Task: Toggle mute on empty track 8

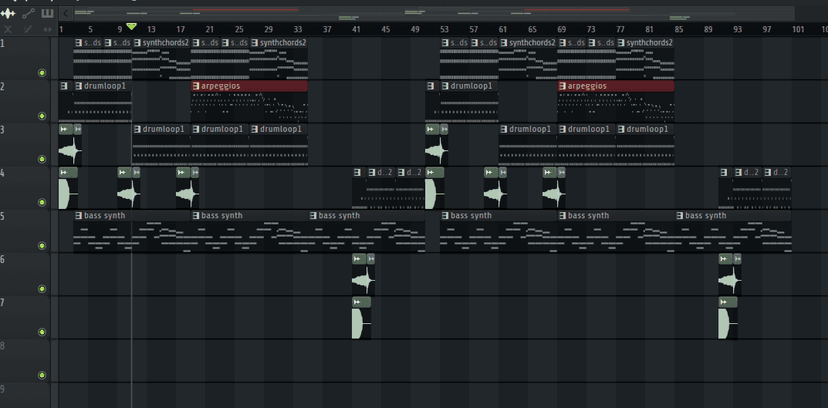Action: tap(42, 375)
